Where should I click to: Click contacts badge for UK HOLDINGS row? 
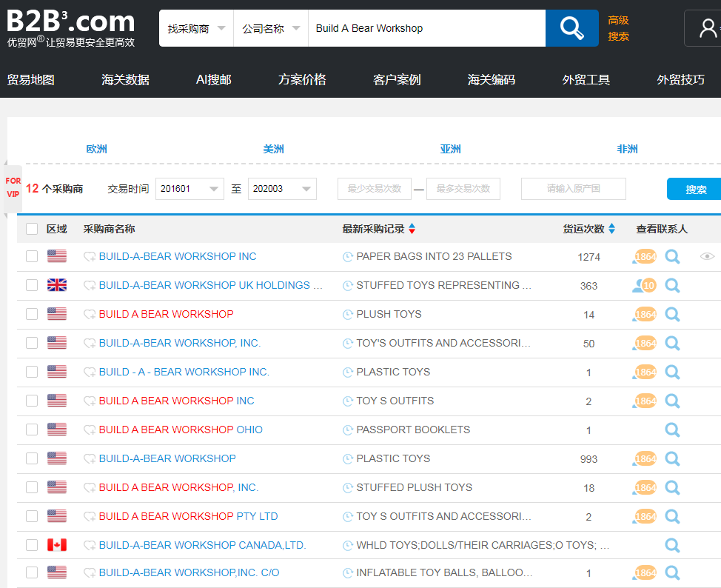pyautogui.click(x=644, y=286)
